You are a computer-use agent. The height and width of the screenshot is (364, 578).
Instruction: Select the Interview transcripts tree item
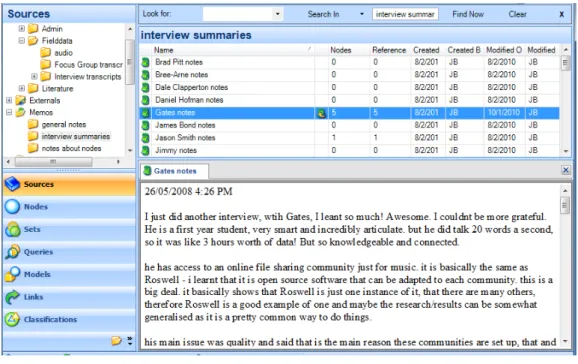coord(88,76)
